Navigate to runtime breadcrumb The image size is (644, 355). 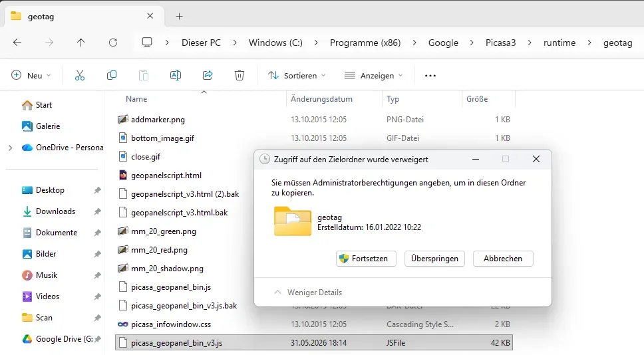pos(560,43)
